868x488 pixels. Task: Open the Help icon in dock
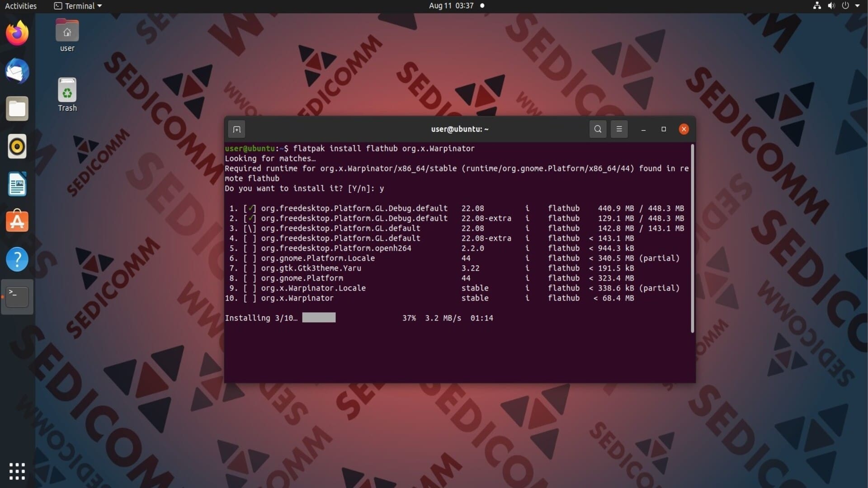point(17,259)
